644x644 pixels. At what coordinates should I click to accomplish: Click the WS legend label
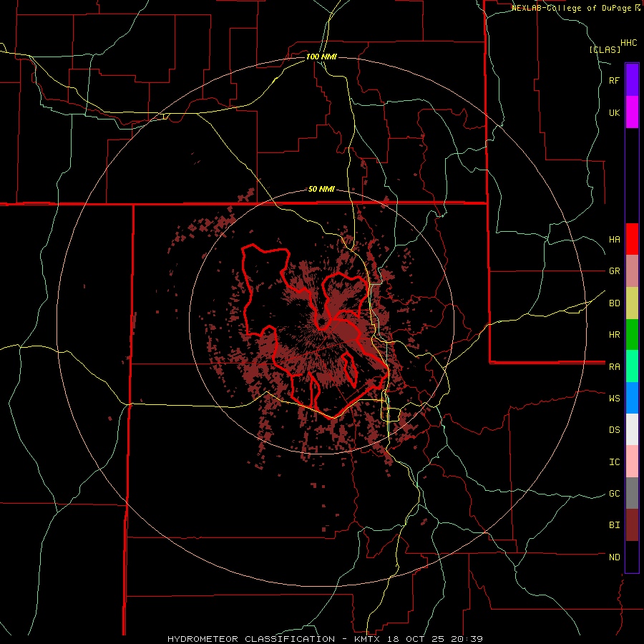[614, 398]
